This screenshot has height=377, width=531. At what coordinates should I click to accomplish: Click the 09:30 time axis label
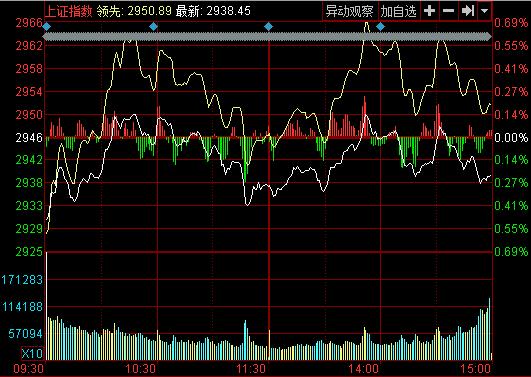[x=29, y=369]
